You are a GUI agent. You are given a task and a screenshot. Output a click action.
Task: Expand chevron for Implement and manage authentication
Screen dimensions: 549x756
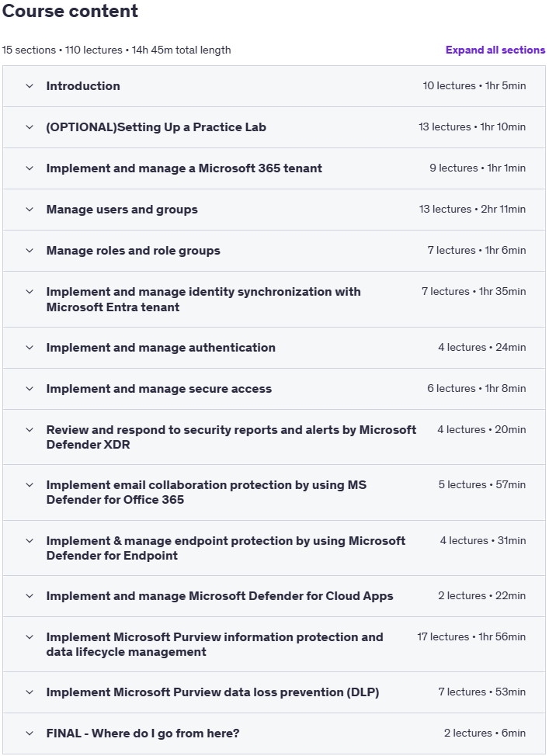pyautogui.click(x=30, y=348)
